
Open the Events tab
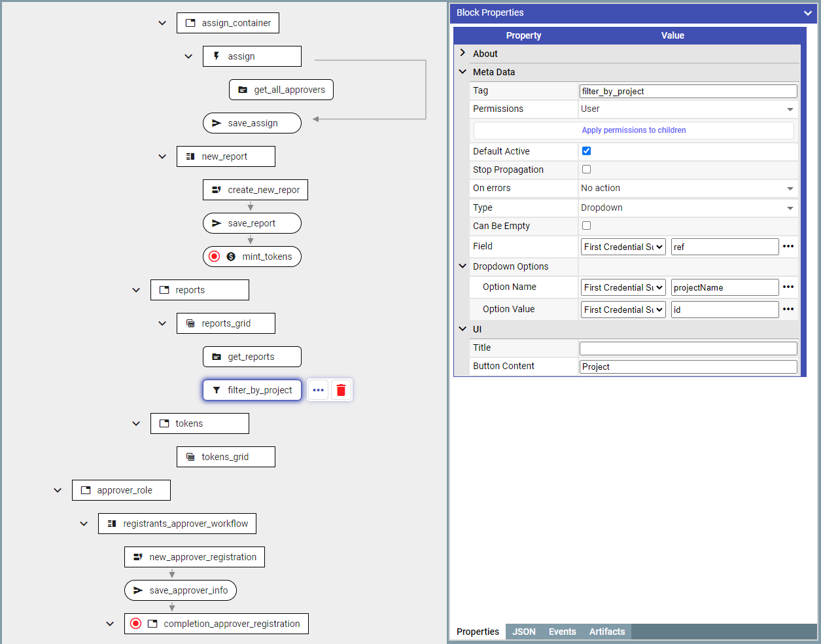(x=562, y=632)
